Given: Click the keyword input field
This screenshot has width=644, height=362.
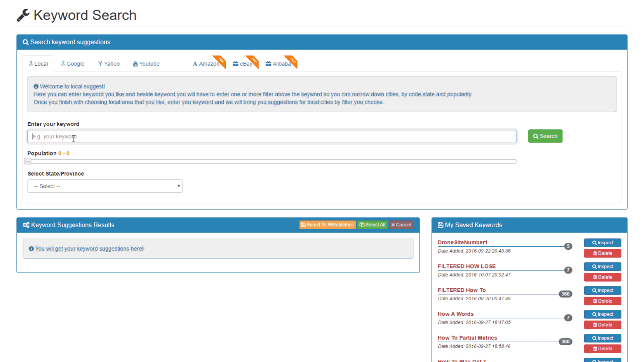Looking at the screenshot, I should click(x=272, y=136).
